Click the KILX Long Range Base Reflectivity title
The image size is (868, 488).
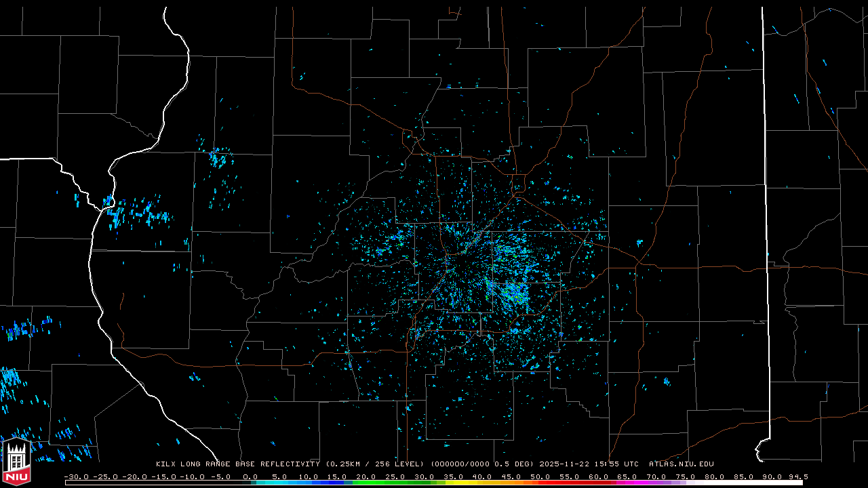click(x=238, y=464)
